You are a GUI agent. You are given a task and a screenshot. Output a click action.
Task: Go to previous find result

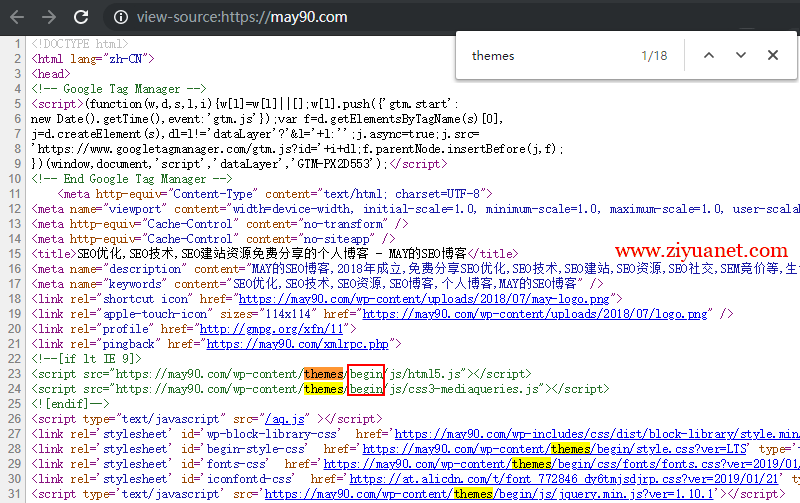(709, 56)
